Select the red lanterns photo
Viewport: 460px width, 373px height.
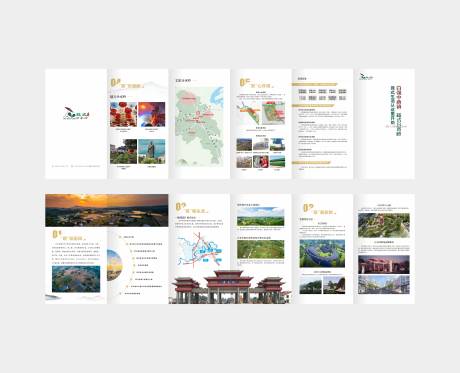tap(123, 114)
